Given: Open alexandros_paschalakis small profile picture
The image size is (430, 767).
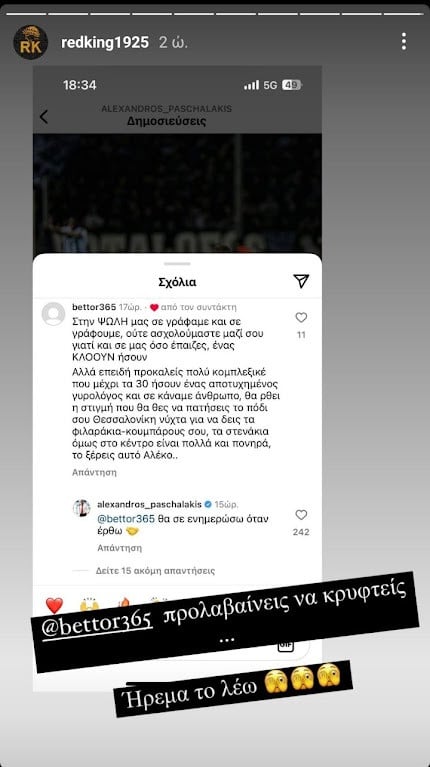Looking at the screenshot, I should pyautogui.click(x=82, y=508).
